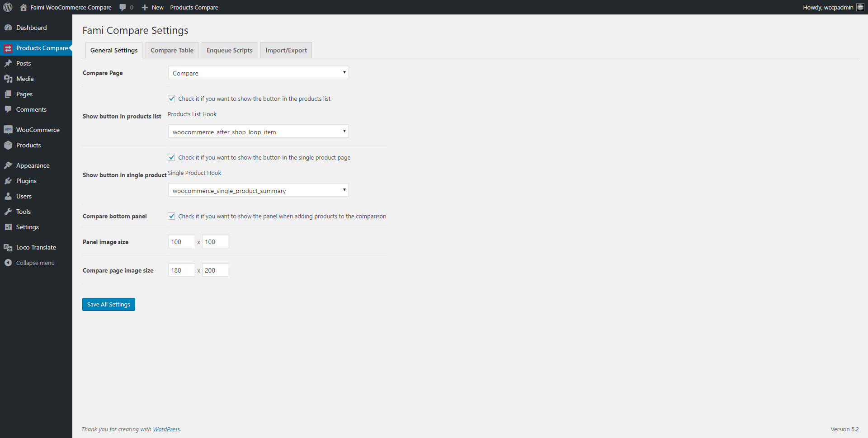Click the Loco Translate icon

(x=8, y=247)
